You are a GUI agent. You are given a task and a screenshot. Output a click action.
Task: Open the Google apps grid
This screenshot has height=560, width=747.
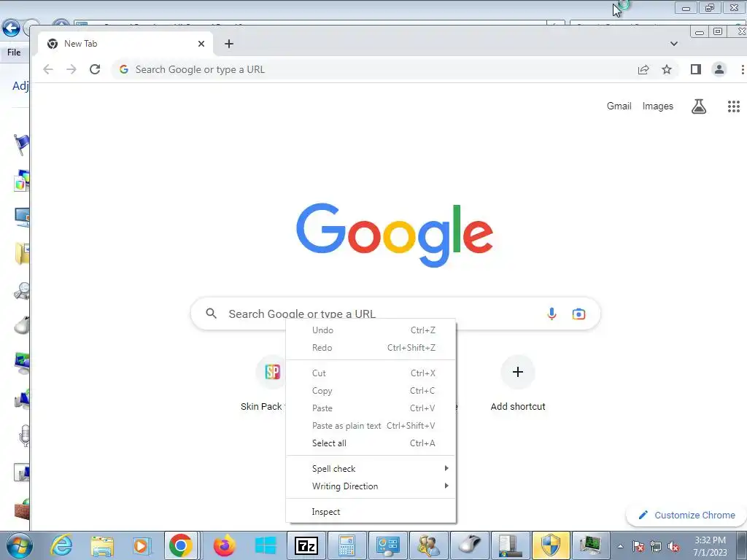(734, 106)
